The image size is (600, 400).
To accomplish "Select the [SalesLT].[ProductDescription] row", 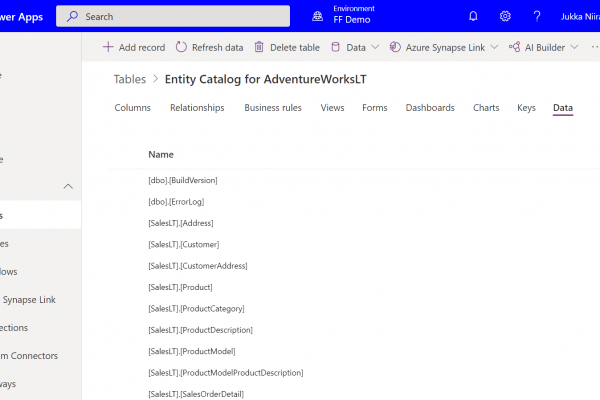I will 201,330.
